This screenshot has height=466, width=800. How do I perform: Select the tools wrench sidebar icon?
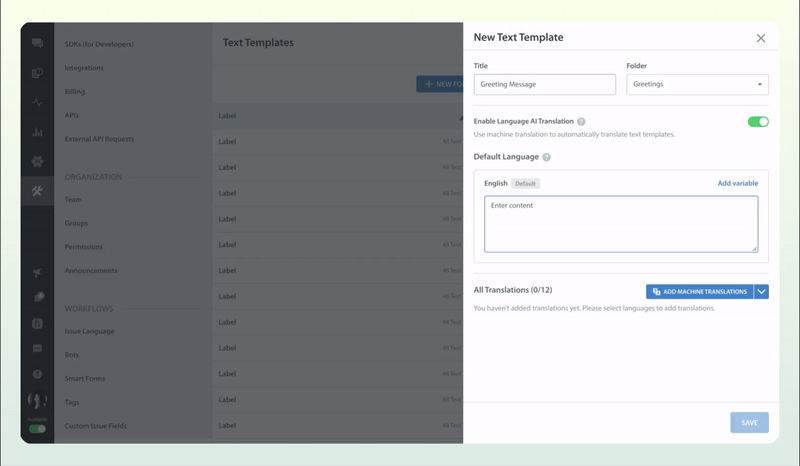pos(37,191)
